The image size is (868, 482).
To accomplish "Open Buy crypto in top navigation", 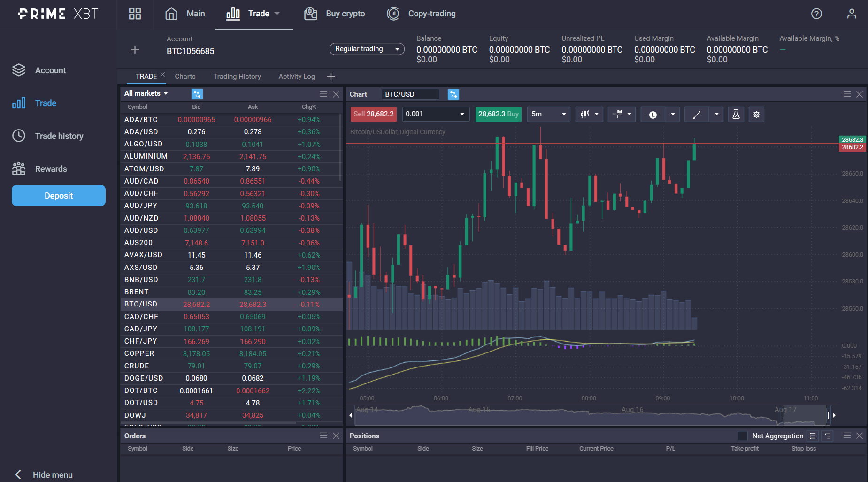I will point(334,14).
